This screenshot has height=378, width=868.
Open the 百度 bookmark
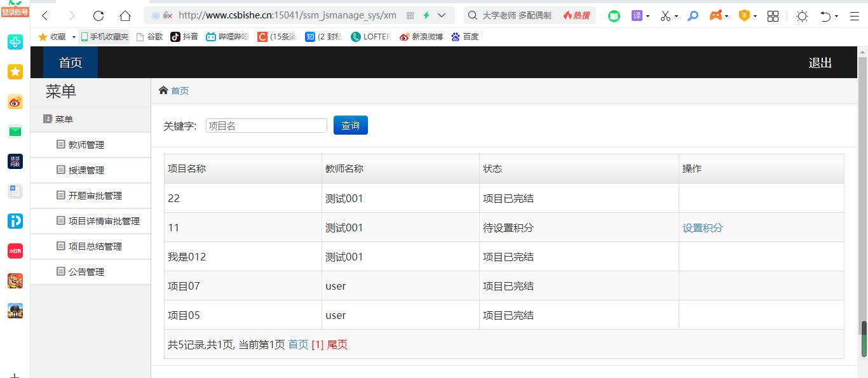click(465, 37)
